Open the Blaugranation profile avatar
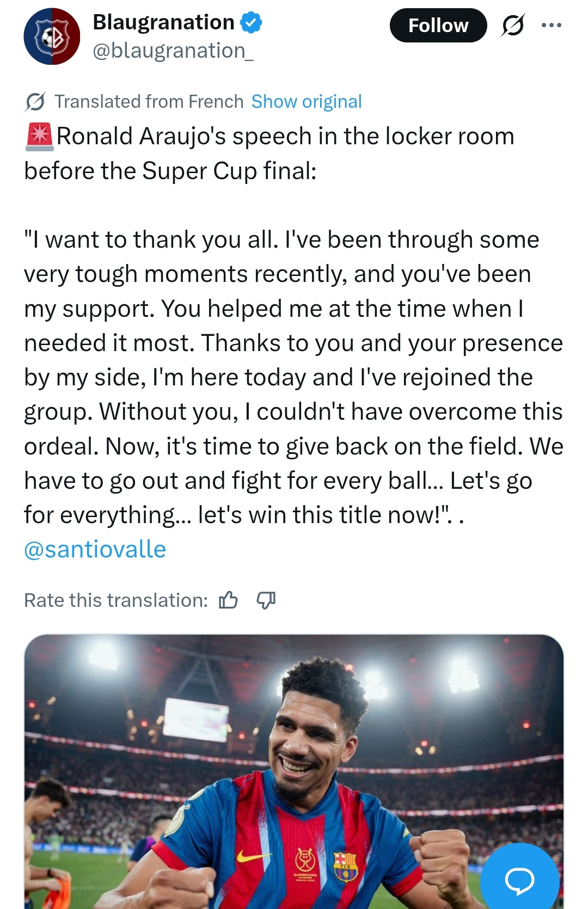This screenshot has height=909, width=588. (52, 36)
